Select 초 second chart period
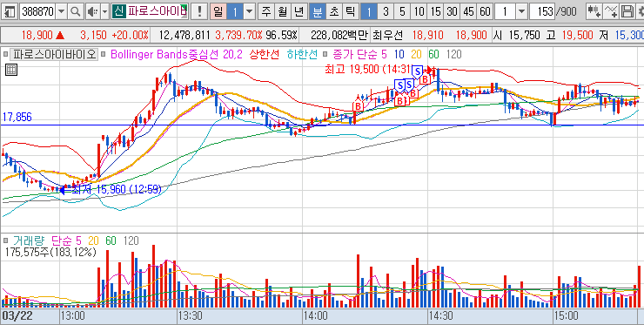This screenshot has width=644, height=325. tap(333, 11)
